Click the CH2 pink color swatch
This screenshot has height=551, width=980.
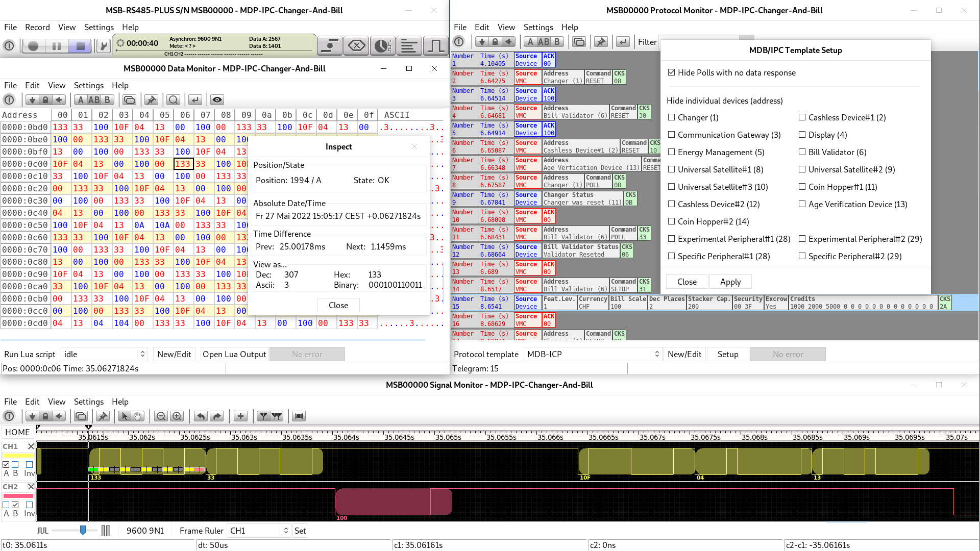(18, 496)
